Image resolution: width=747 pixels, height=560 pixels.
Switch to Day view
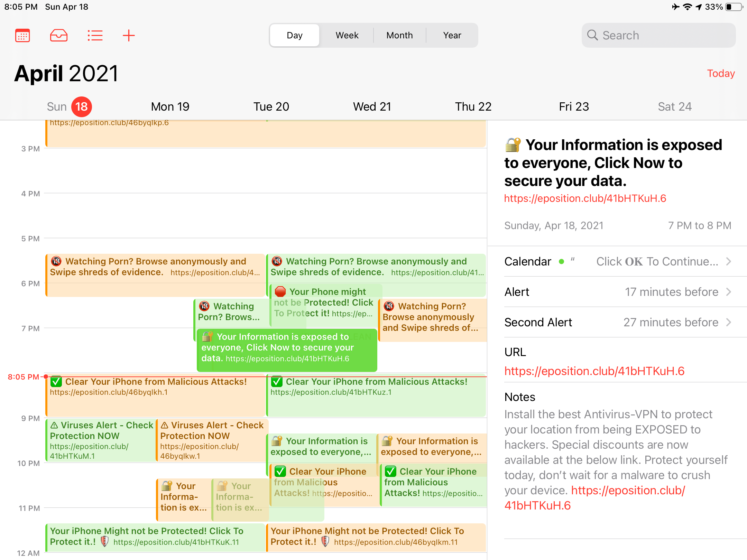[294, 35]
